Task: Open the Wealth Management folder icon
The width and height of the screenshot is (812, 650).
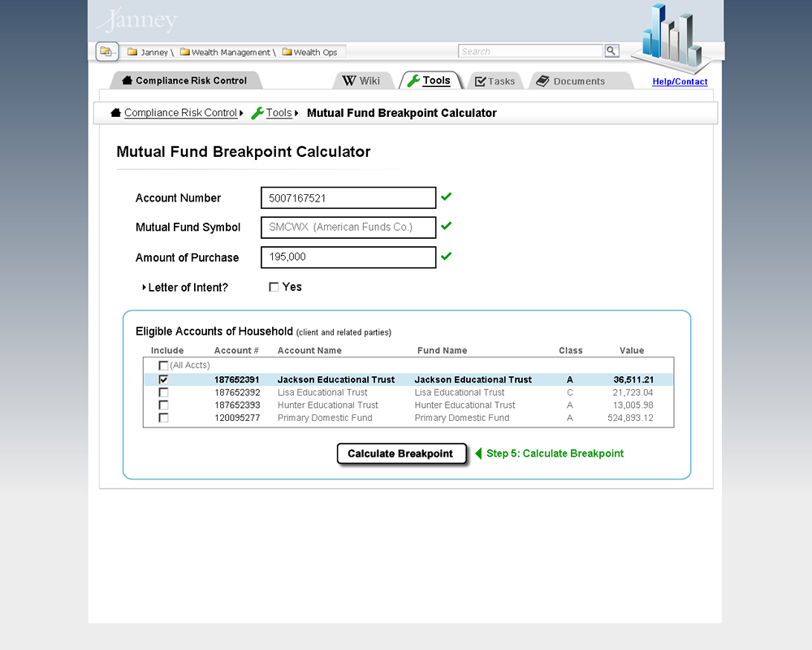Action: (186, 51)
